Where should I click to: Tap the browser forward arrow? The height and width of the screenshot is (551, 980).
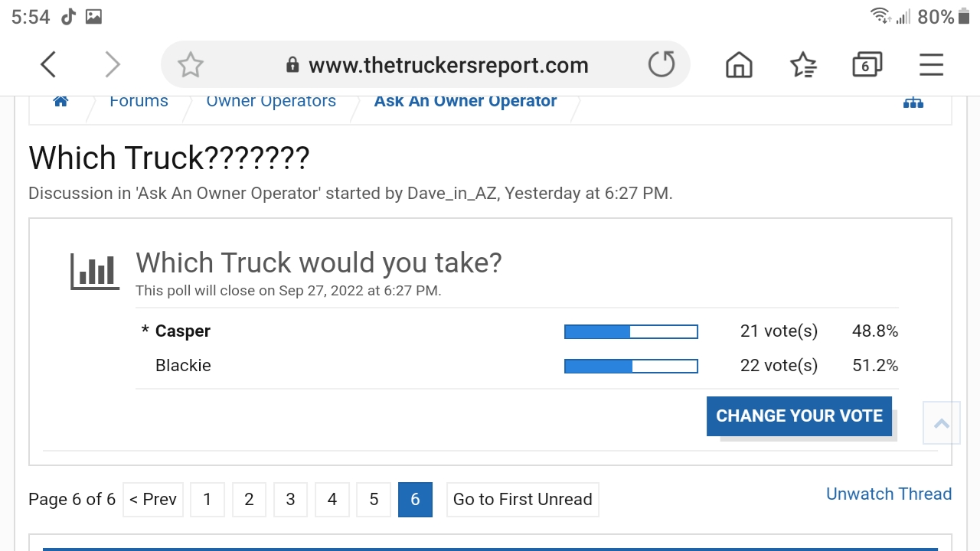tap(113, 65)
